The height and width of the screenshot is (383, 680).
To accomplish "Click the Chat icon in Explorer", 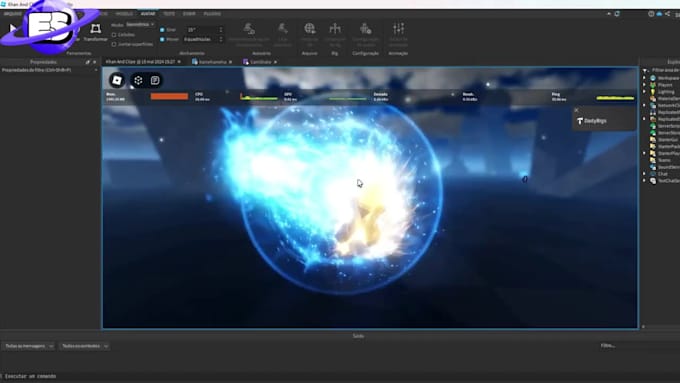I will click(653, 174).
